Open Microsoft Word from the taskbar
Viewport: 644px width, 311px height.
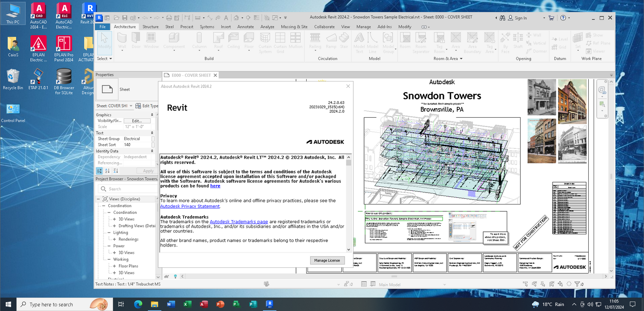pyautogui.click(x=171, y=304)
